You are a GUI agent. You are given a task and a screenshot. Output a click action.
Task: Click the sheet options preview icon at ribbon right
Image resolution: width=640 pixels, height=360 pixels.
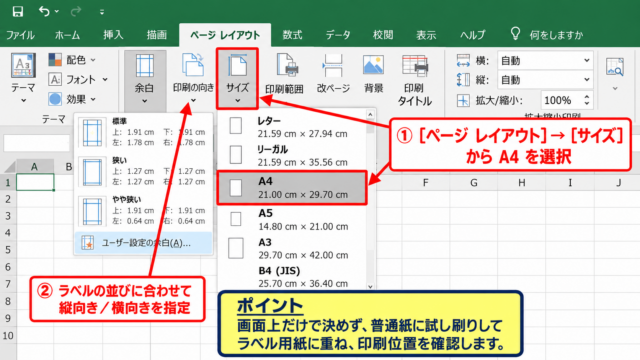point(615,68)
